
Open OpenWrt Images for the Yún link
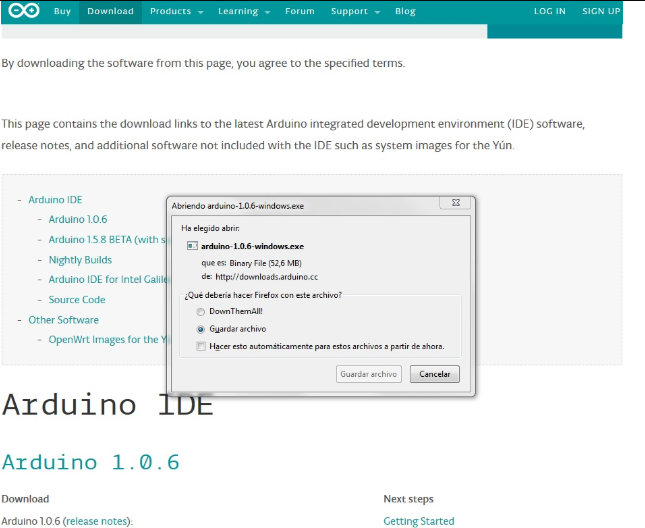click(108, 340)
